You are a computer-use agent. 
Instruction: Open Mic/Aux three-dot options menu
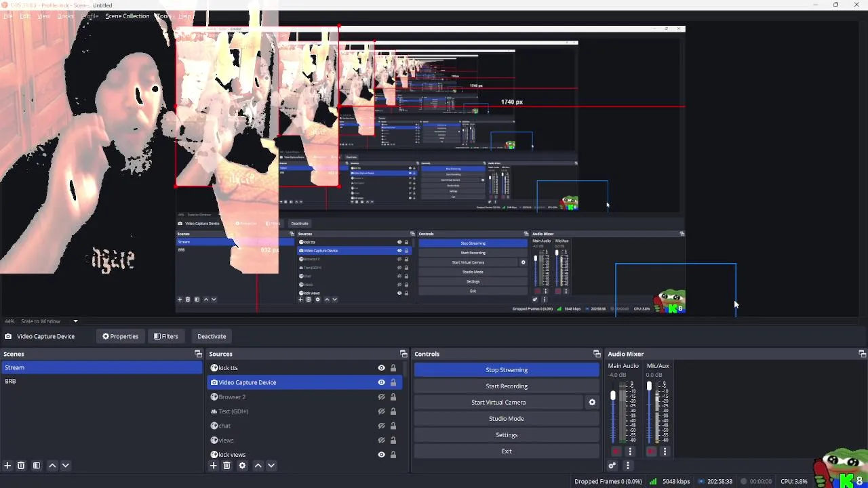click(665, 451)
